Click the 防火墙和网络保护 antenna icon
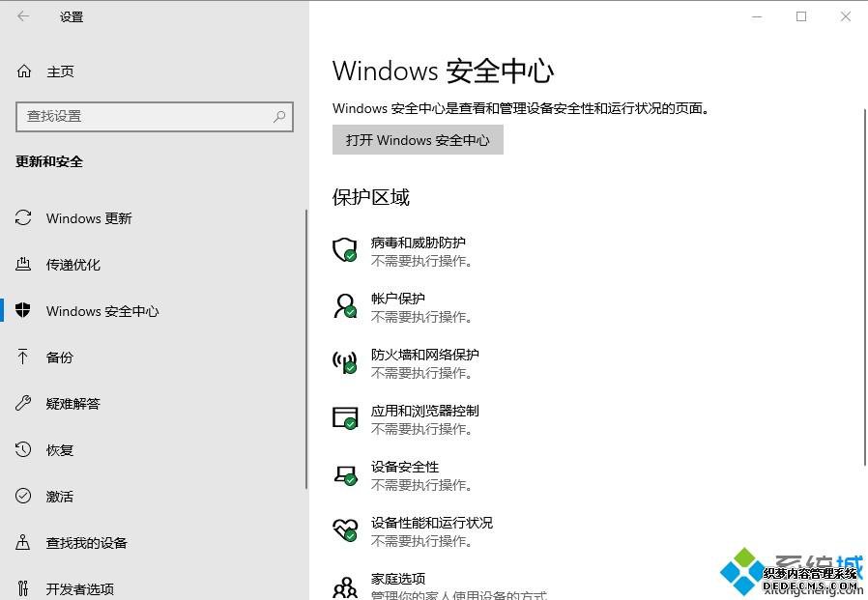The image size is (868, 600). click(345, 362)
